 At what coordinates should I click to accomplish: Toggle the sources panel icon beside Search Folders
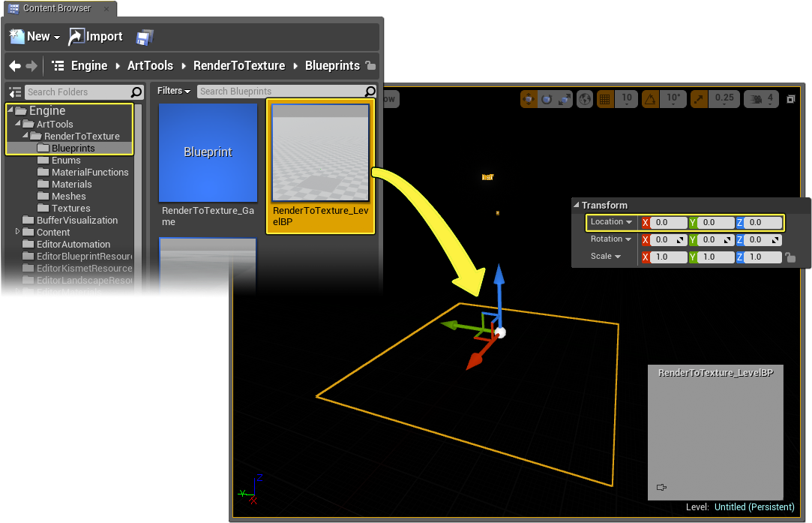15,92
